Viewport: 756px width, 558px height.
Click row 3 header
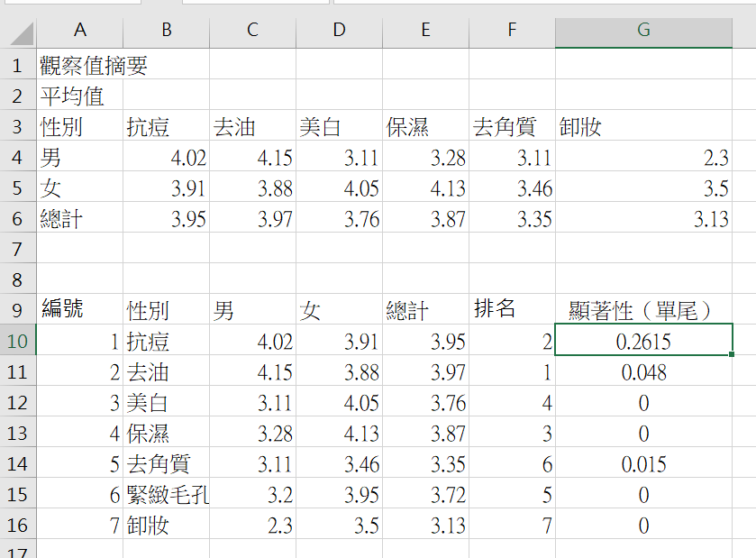18,126
